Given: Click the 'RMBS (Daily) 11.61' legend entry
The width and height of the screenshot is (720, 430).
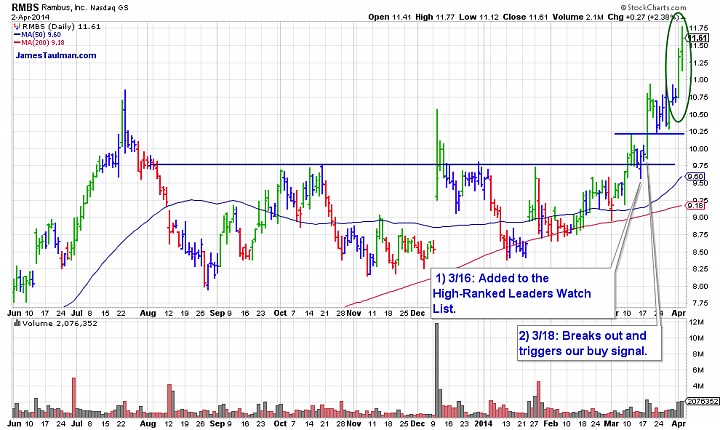Looking at the screenshot, I should [57, 27].
